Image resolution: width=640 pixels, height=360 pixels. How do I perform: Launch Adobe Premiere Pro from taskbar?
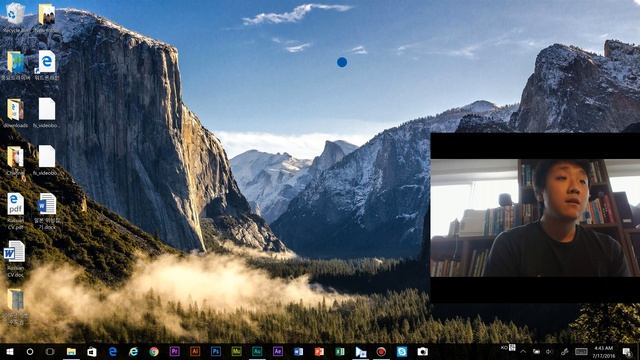point(175,351)
